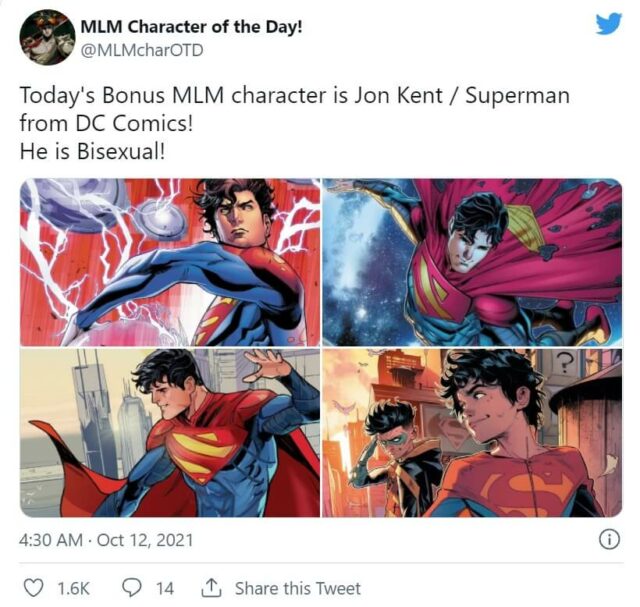Open the MLMcharOTD profile avatar

click(47, 37)
